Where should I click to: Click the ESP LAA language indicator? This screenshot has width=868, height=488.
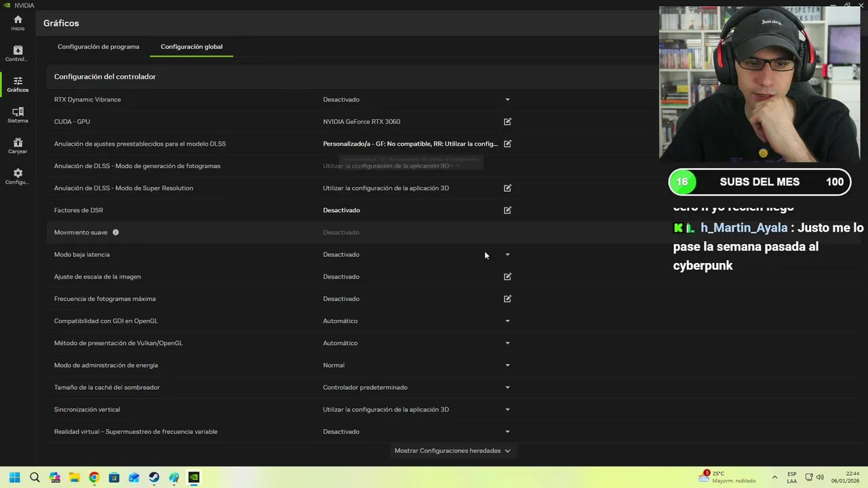click(x=792, y=477)
